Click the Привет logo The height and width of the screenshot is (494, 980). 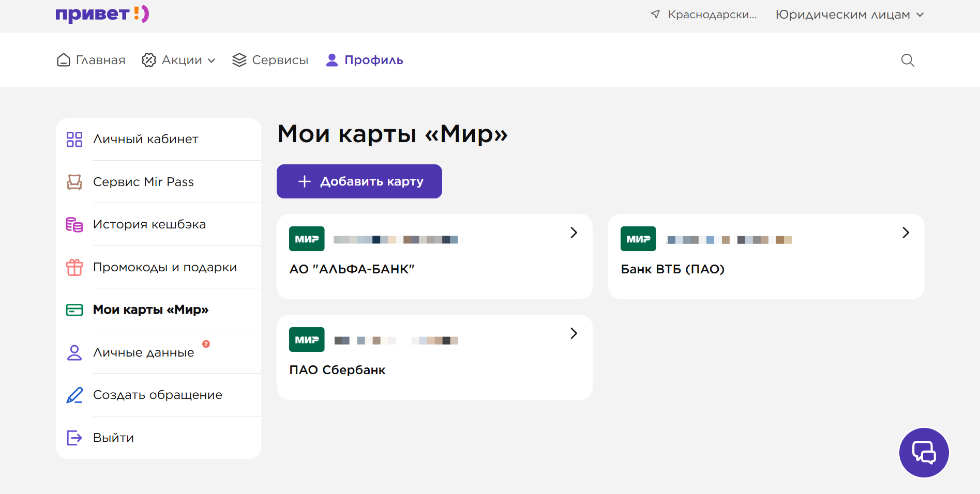pos(102,14)
